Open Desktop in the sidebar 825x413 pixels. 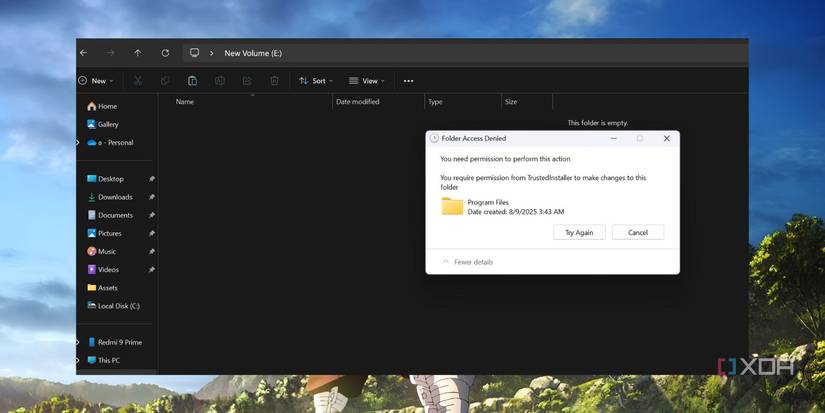point(106,179)
